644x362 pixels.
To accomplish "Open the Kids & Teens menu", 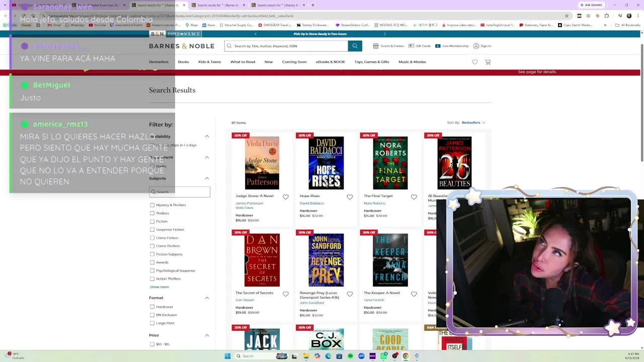I will 209,62.
